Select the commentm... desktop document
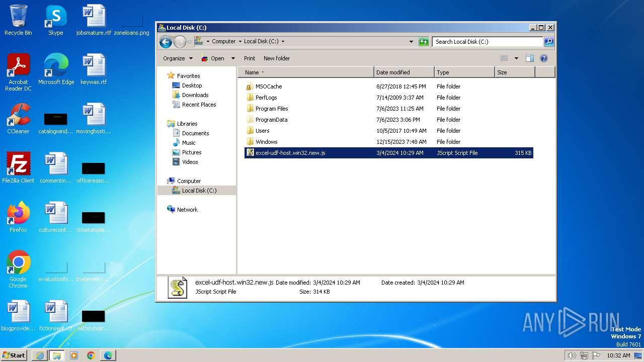This screenshot has width=644, height=362. (x=56, y=168)
